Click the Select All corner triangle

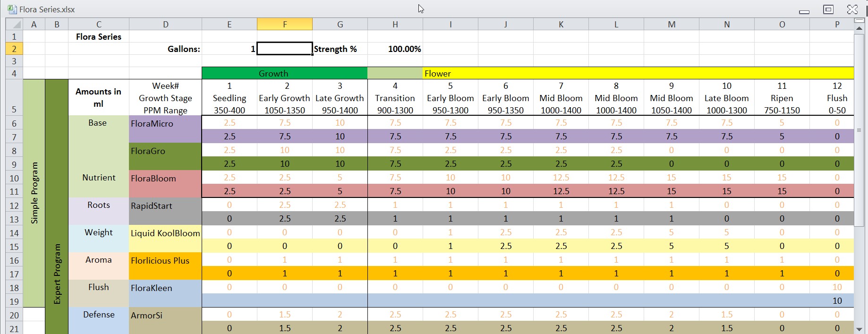point(15,25)
